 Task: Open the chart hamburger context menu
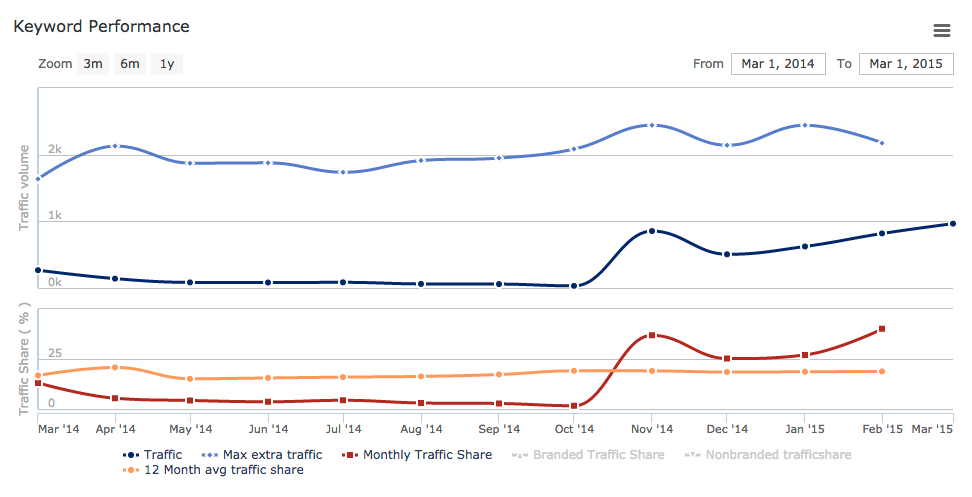pyautogui.click(x=941, y=31)
